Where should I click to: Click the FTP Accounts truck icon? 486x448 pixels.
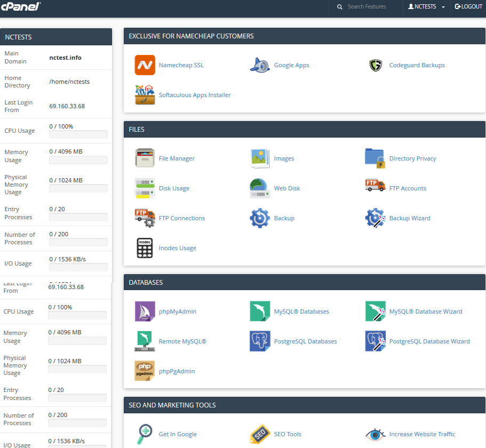pyautogui.click(x=375, y=188)
